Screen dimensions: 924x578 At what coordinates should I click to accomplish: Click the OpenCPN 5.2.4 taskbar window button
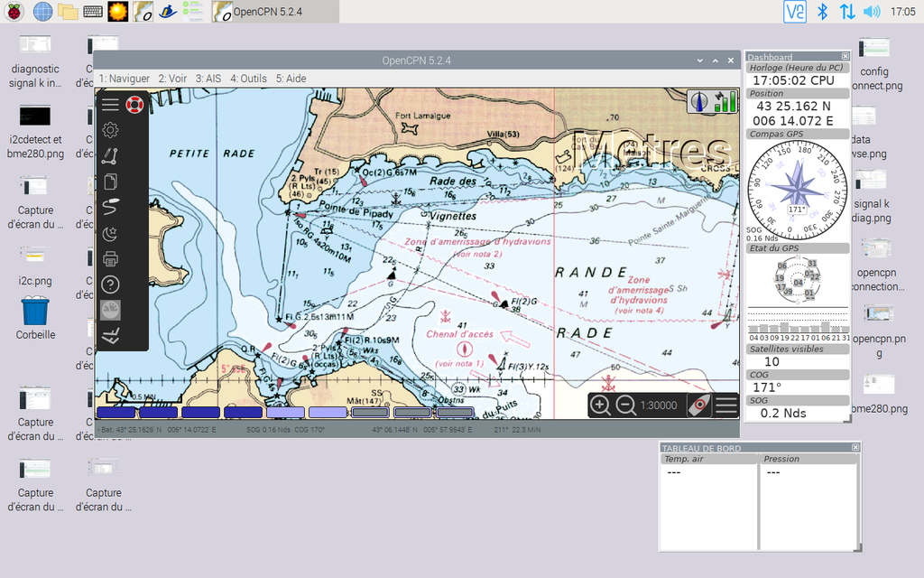click(x=274, y=11)
